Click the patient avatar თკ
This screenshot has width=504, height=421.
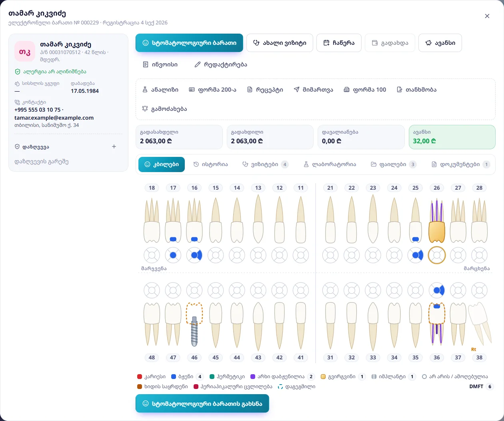[25, 51]
